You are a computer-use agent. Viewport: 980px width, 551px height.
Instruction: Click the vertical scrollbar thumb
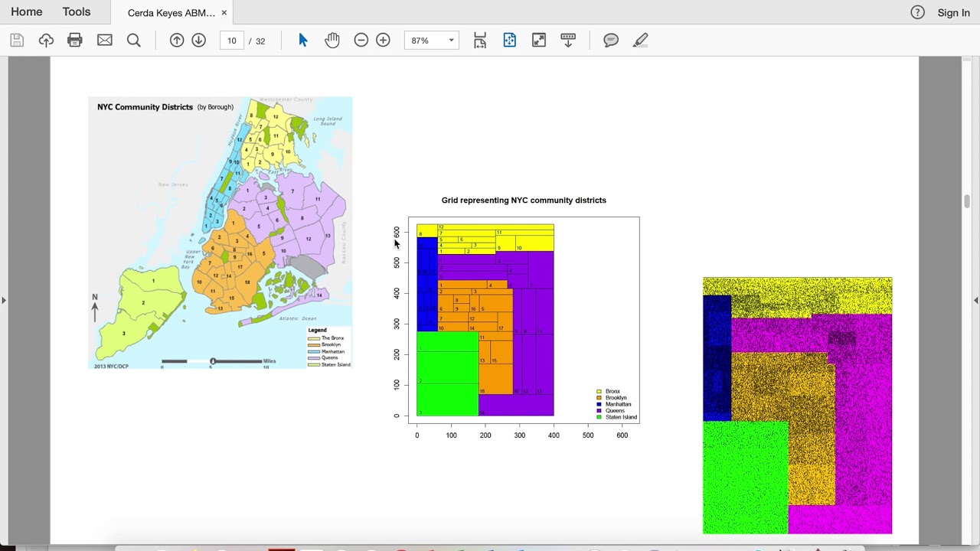(x=967, y=201)
